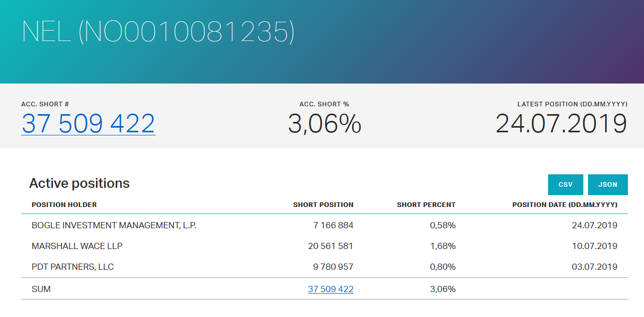Click the 03.07.2019 position date cell

tap(596, 267)
